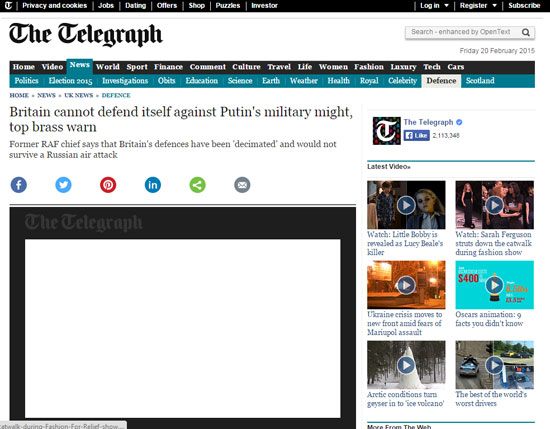550x429 pixels.
Task: Select Earth in submenu
Action: (x=271, y=81)
